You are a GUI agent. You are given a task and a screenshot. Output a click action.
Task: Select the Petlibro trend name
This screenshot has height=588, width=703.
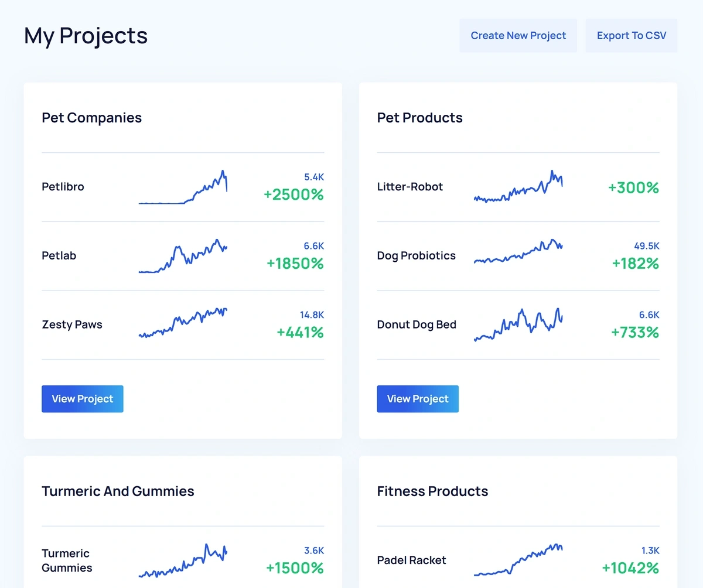(63, 187)
